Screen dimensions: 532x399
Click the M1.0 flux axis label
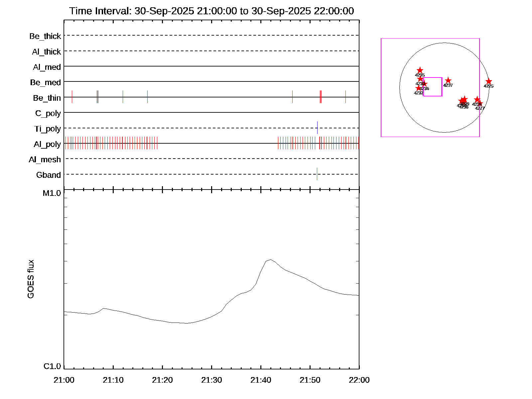click(x=52, y=193)
